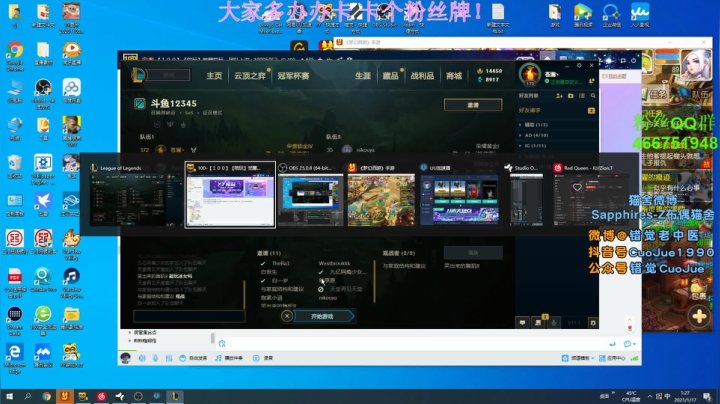Toggle the League voice microphone icon
Screen dimensions: 720x404
pyautogui.click(x=554, y=323)
